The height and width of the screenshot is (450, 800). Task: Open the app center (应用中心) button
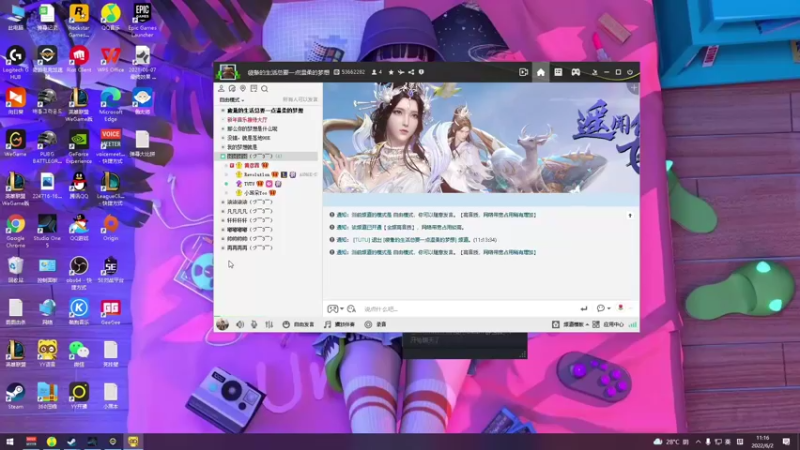pos(608,324)
